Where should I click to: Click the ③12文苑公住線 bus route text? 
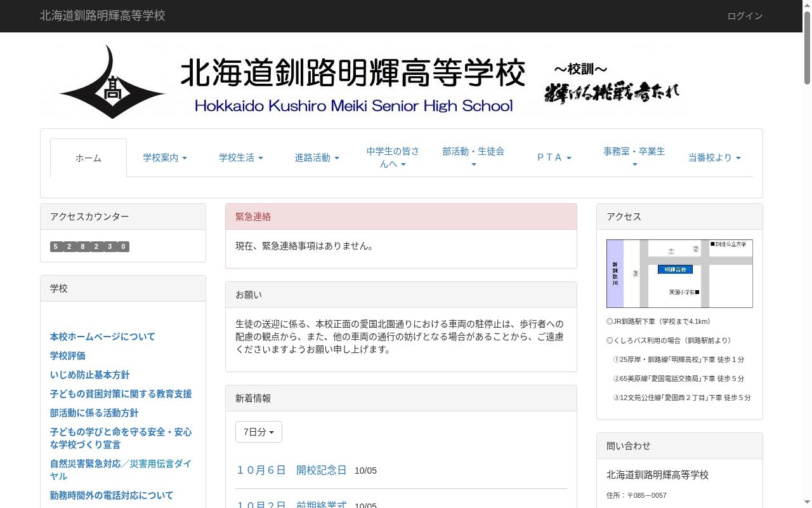click(x=681, y=398)
